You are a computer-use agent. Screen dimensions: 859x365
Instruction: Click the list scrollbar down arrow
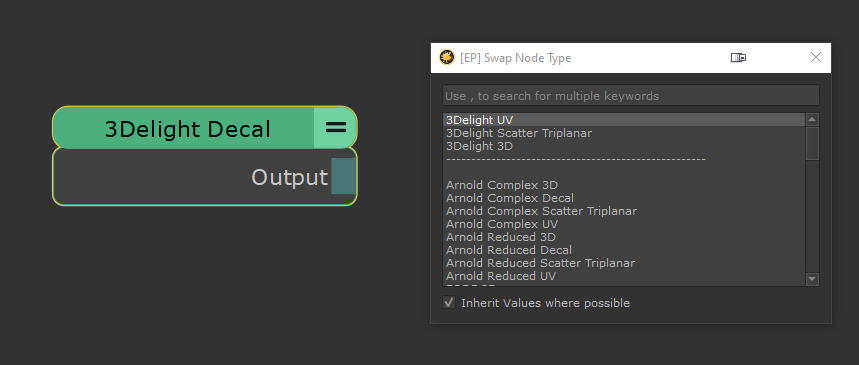(812, 279)
